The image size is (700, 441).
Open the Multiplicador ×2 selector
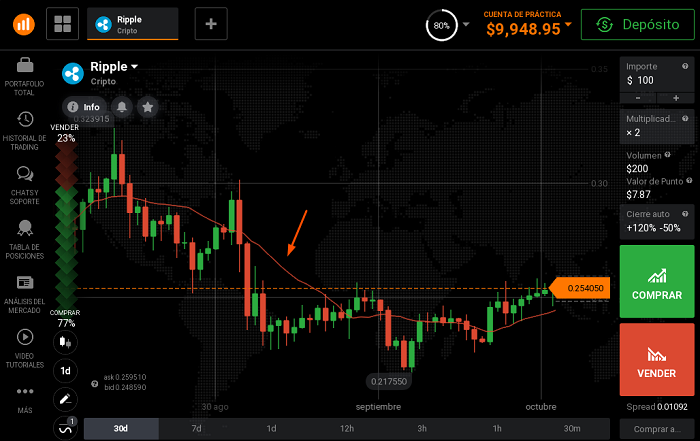tap(657, 126)
